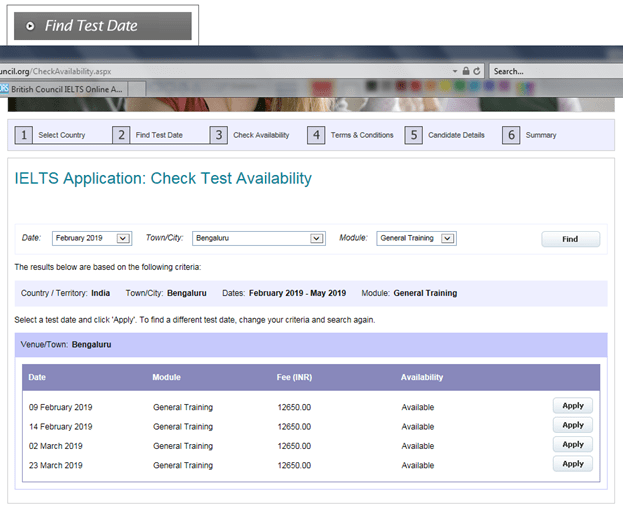This screenshot has height=511, width=623.
Task: Click the browser Search box
Action: (556, 72)
